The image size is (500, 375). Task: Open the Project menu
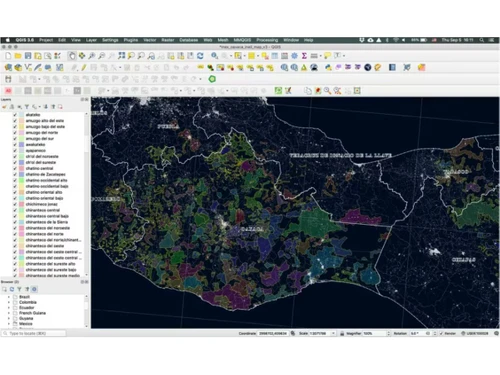pos(46,40)
